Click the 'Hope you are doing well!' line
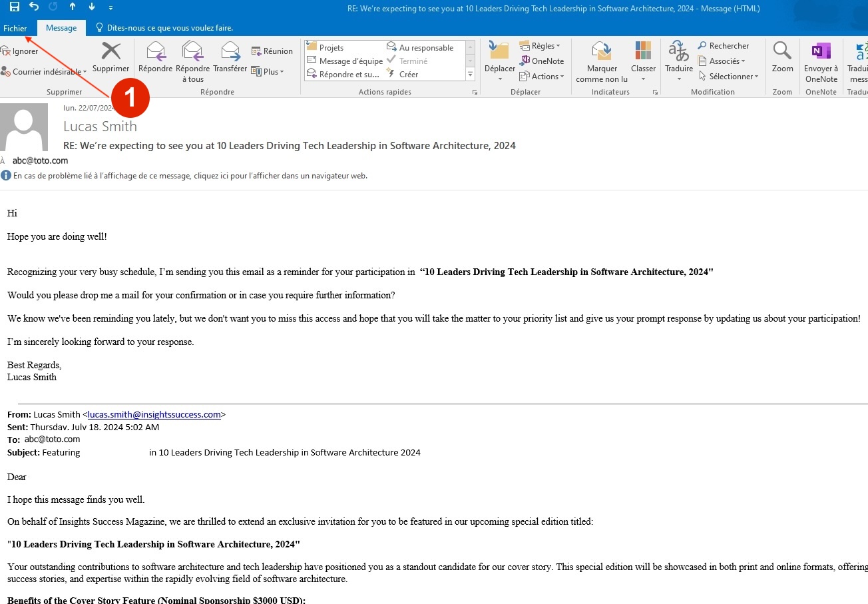This screenshot has width=868, height=604. pos(57,236)
